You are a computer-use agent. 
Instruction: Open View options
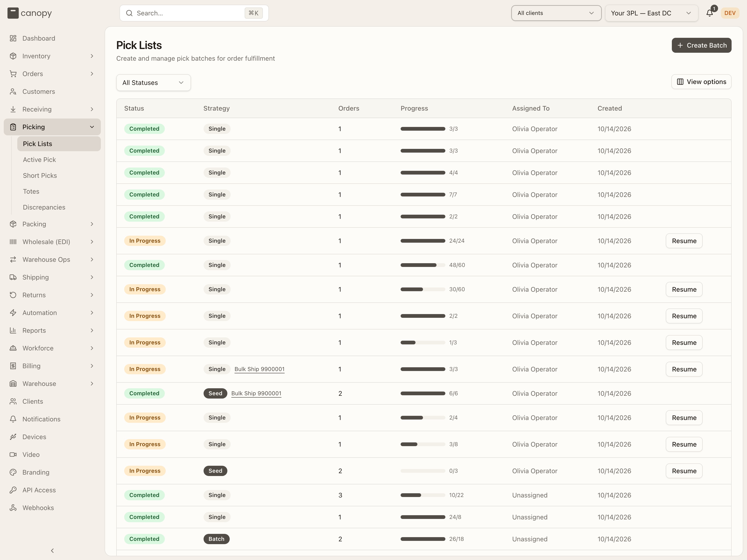point(701,82)
